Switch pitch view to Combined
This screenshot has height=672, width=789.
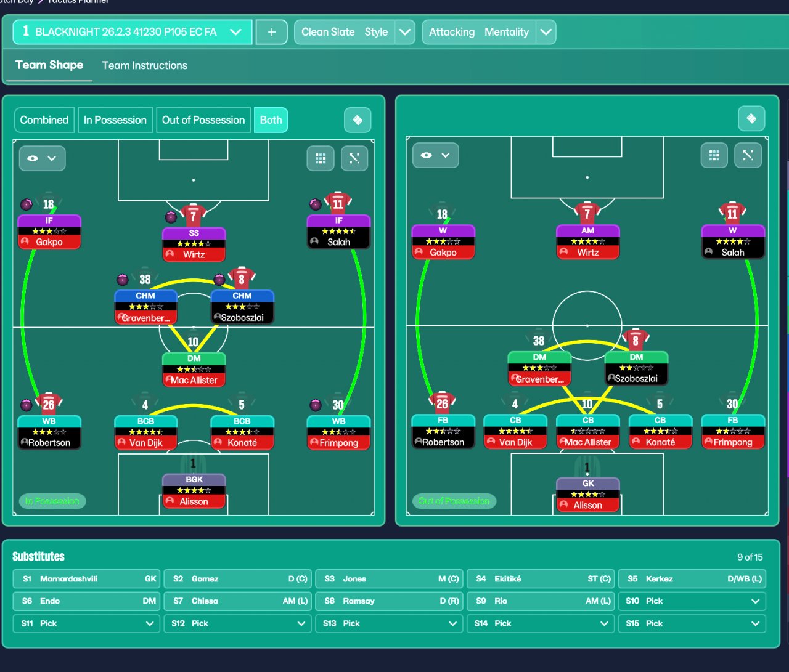[44, 120]
